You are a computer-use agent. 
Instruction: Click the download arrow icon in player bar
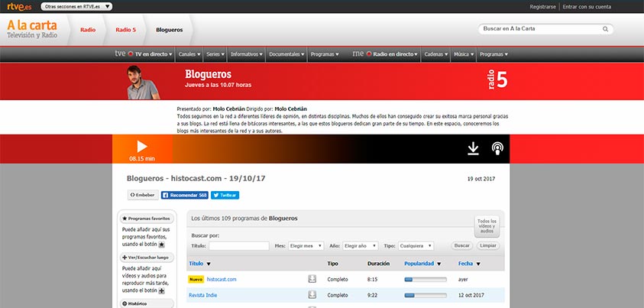[473, 148]
